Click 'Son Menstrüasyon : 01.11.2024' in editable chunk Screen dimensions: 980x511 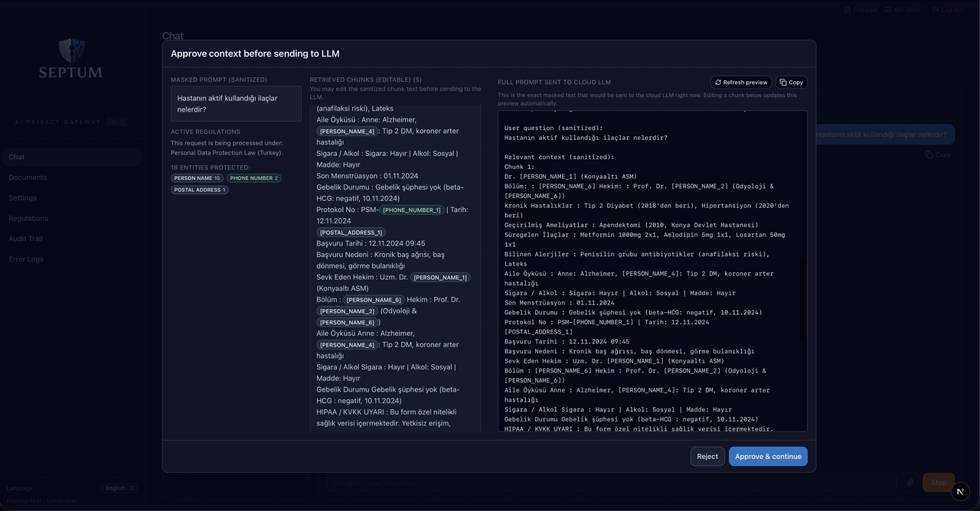367,176
